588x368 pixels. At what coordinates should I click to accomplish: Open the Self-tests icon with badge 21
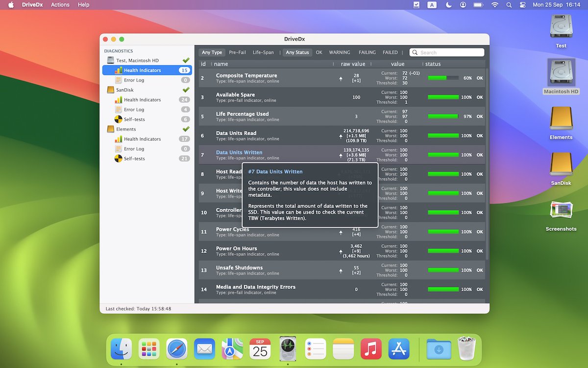click(x=119, y=158)
